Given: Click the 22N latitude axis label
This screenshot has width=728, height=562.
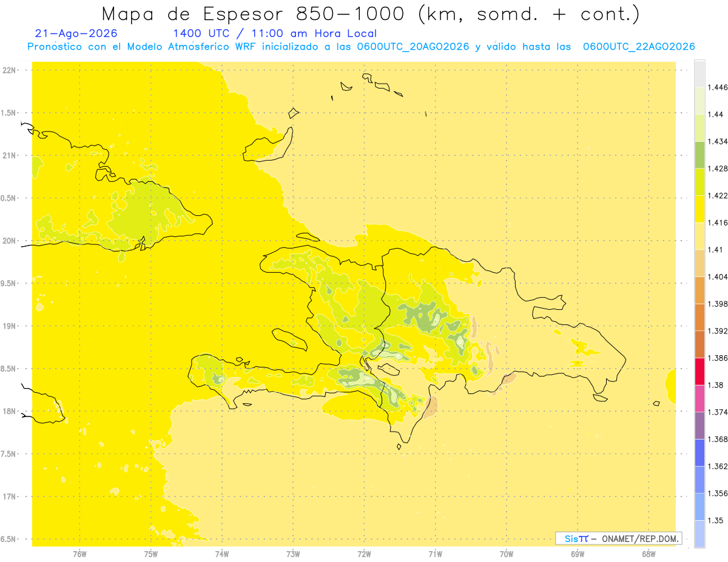Looking at the screenshot, I should click(10, 70).
